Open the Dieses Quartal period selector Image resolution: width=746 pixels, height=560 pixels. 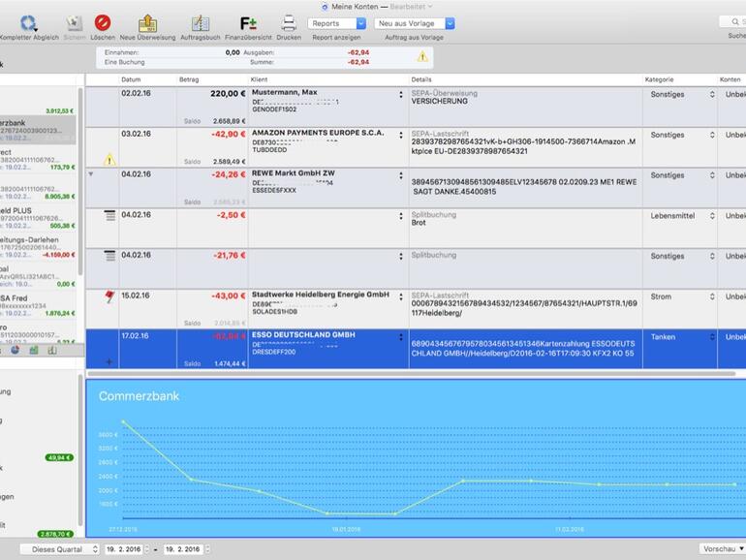coord(58,549)
